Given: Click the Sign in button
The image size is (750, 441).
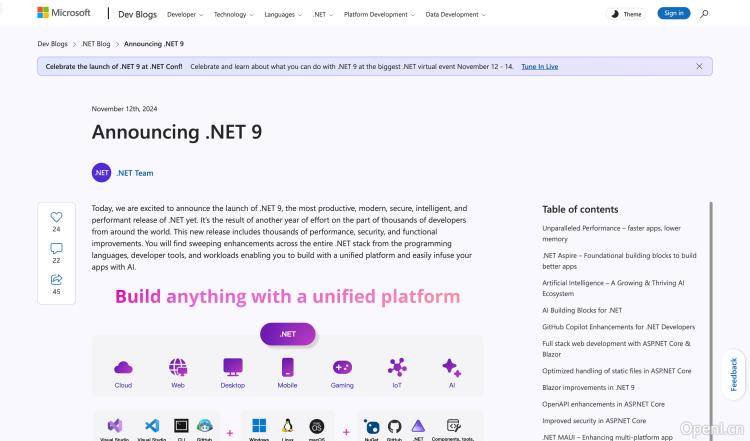Looking at the screenshot, I should click(x=674, y=14).
